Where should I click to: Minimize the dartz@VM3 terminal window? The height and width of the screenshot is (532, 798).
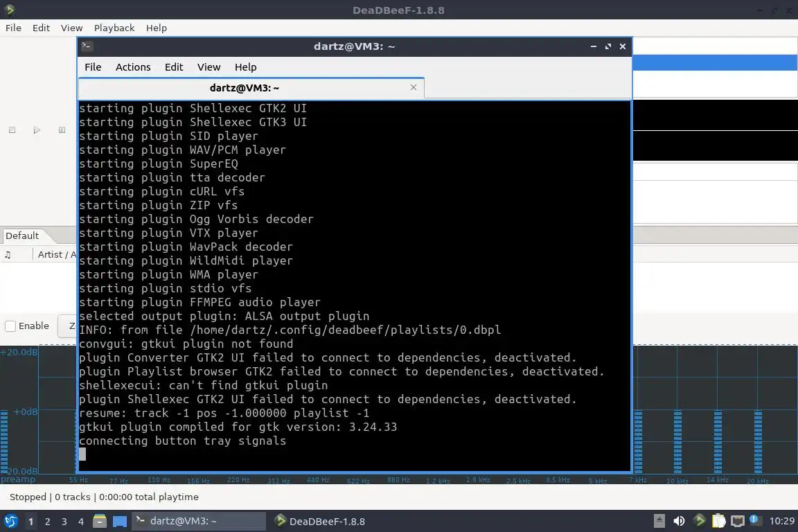point(594,46)
